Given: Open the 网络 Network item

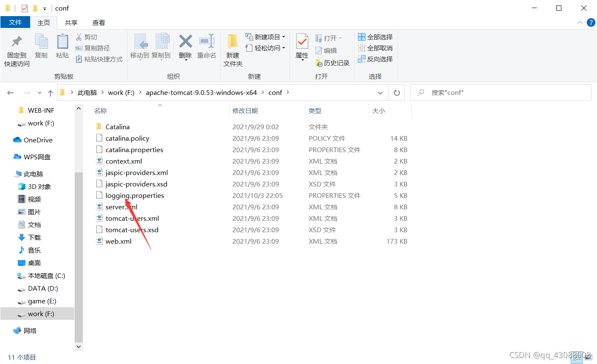Looking at the screenshot, I should pyautogui.click(x=25, y=331).
